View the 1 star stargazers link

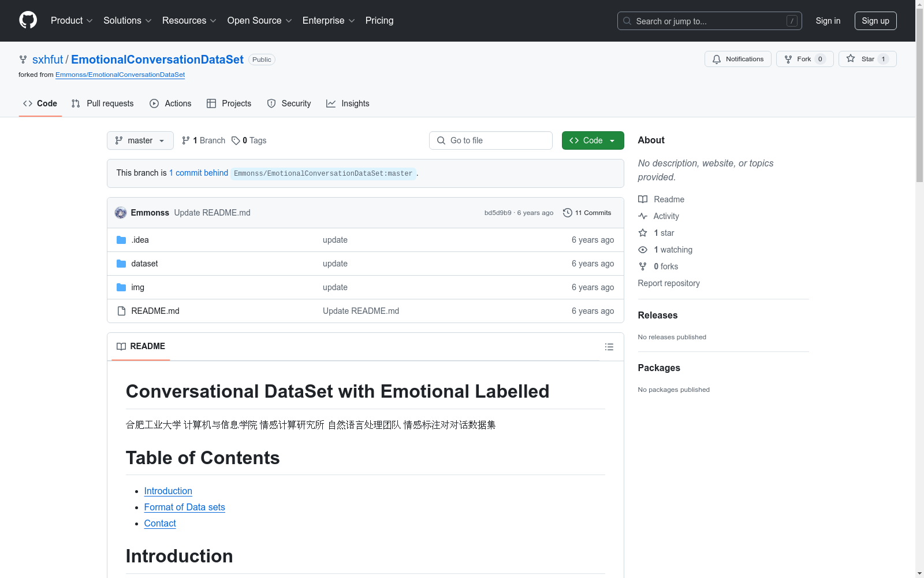tap(657, 233)
